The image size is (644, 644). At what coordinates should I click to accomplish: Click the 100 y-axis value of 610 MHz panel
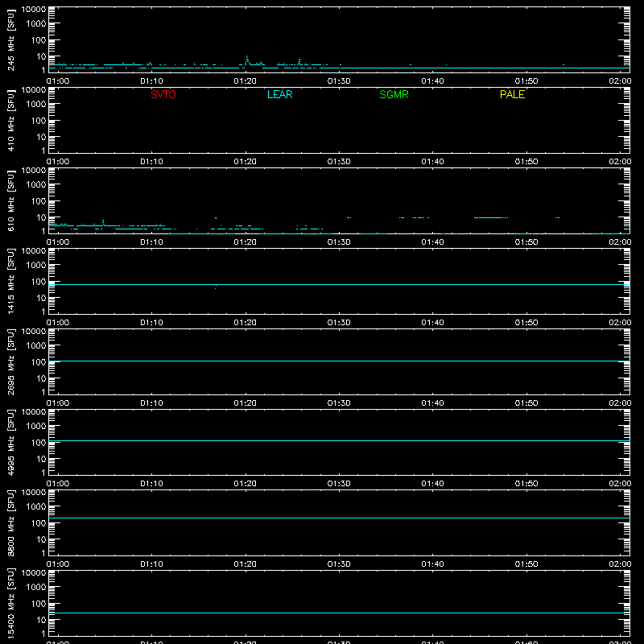(x=39, y=201)
